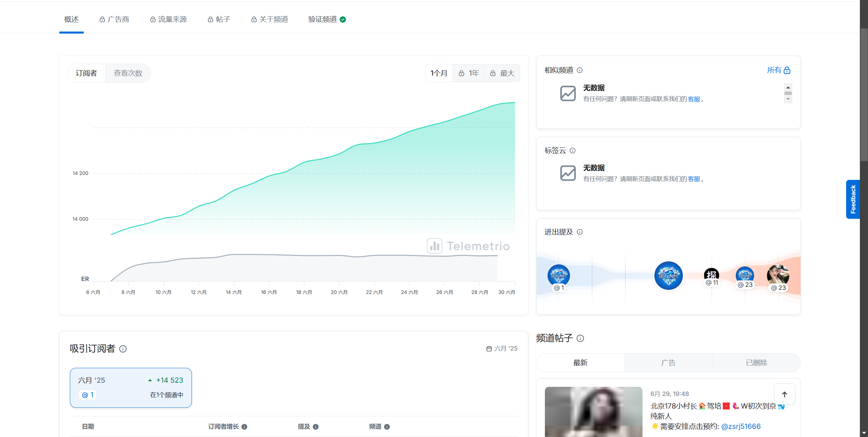868x437 pixels.
Task: Click the info icon beside 进出提及
Action: pos(580,232)
